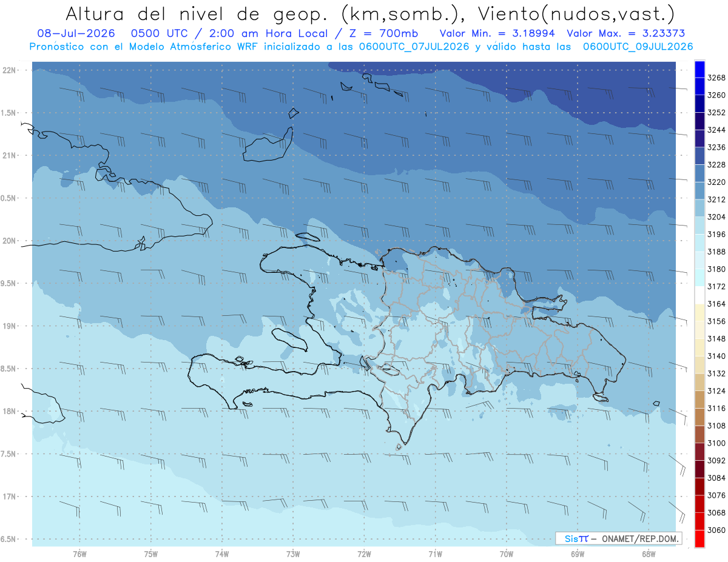728x562 pixels.
Task: Click the '72W' longitude axis label
Action: tap(364, 554)
